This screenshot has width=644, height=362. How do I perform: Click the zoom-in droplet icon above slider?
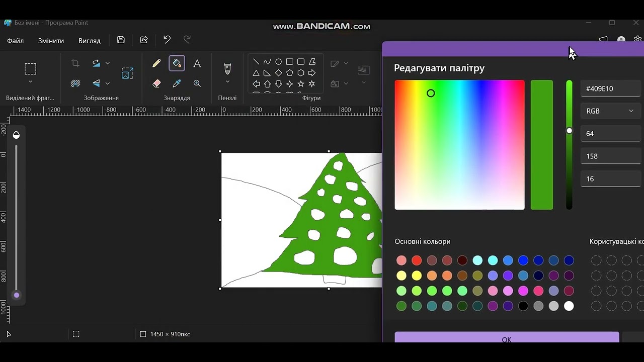pos(16,135)
